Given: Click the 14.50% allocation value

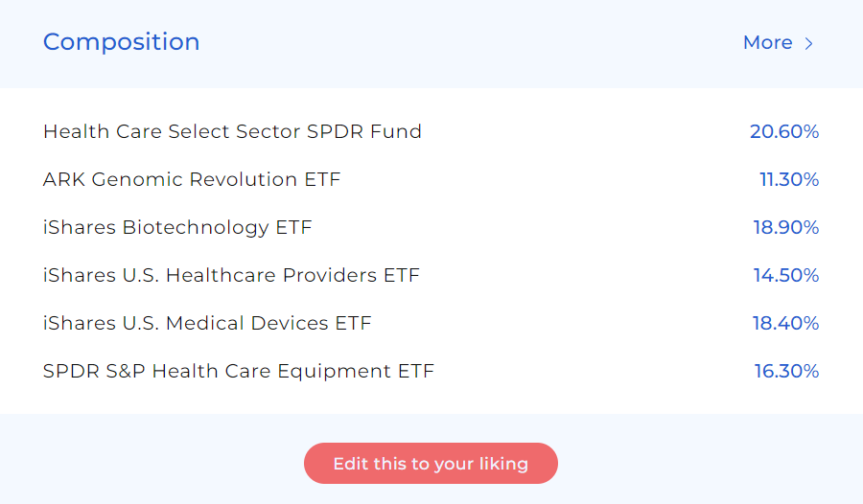Looking at the screenshot, I should [786, 275].
